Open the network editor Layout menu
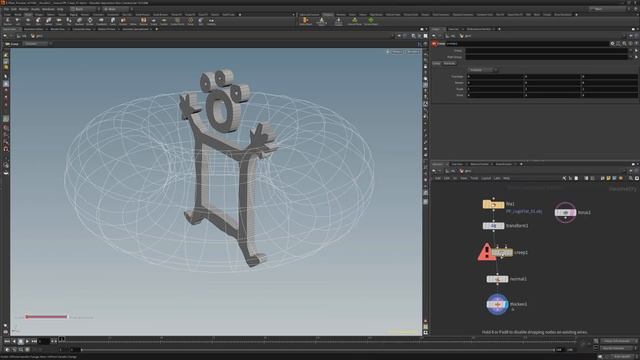Viewport: 640px width, 360px height. coord(486,178)
